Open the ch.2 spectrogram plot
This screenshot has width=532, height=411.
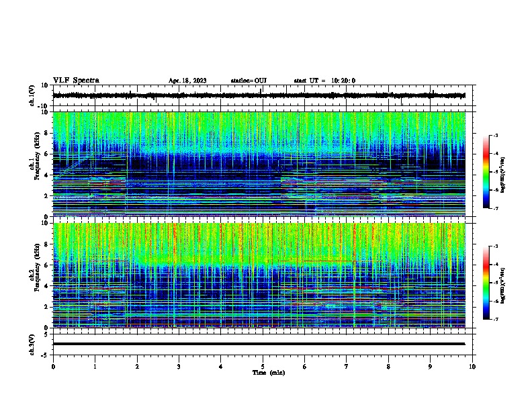point(259,275)
